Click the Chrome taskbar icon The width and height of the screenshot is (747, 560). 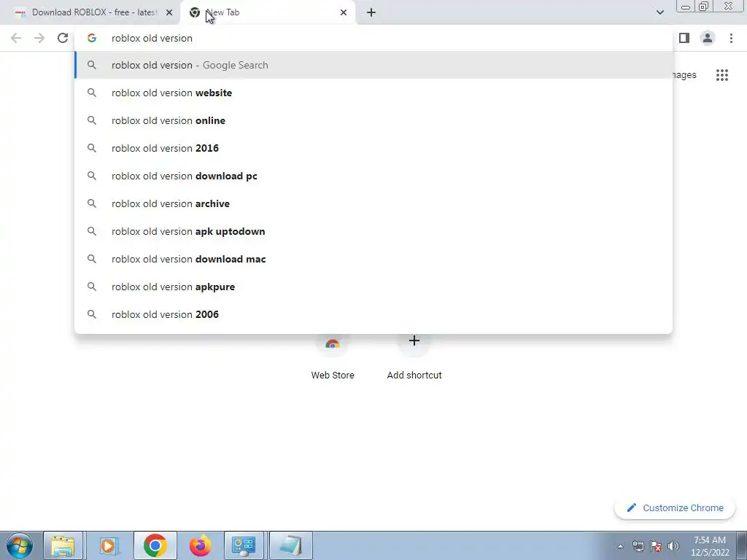(155, 545)
